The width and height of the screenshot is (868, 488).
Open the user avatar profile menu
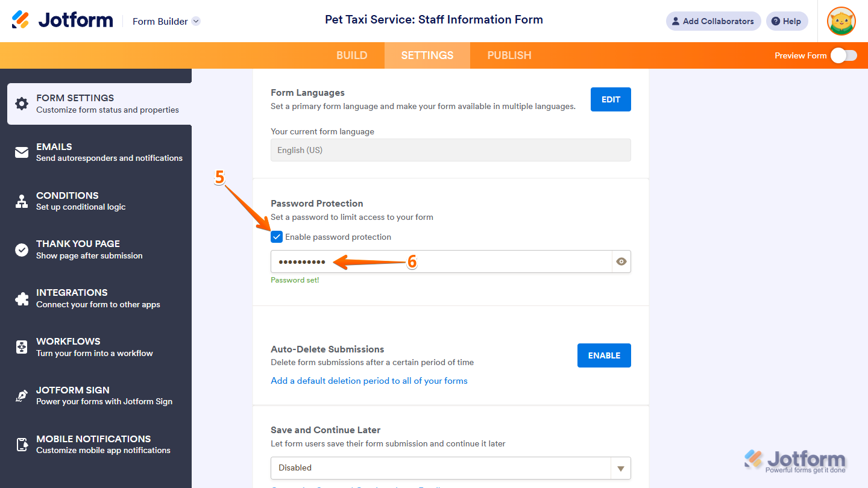click(x=841, y=21)
